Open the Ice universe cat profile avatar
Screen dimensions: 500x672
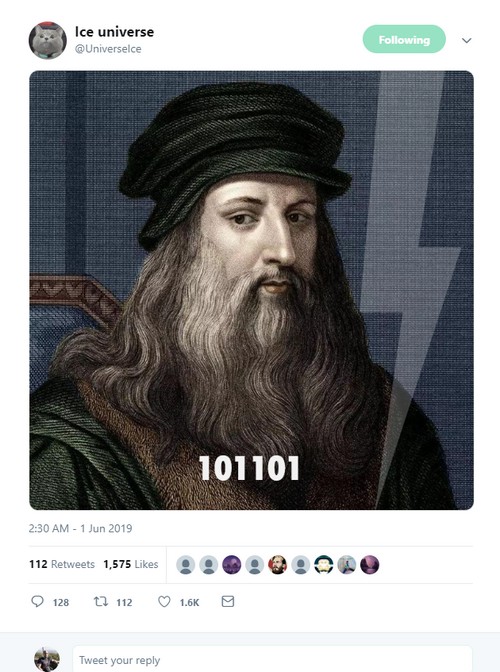(x=48, y=40)
